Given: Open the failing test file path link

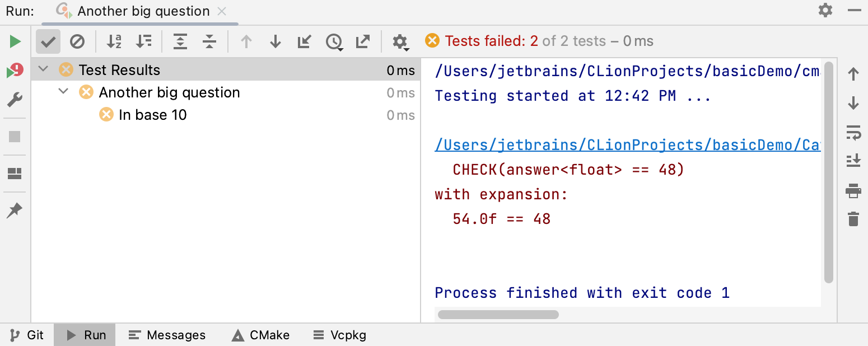Looking at the screenshot, I should [x=627, y=145].
